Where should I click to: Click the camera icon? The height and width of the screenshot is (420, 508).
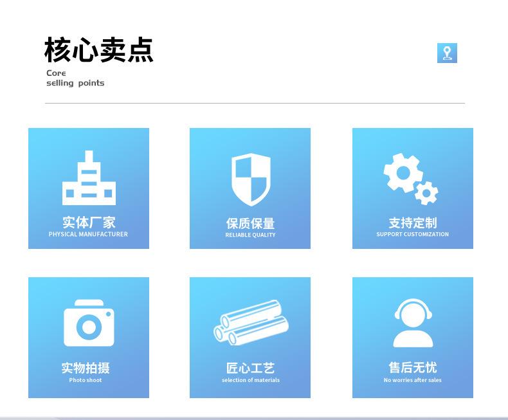[x=89, y=323]
